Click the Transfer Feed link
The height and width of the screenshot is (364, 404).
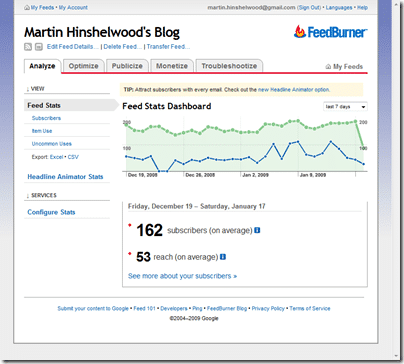coord(168,47)
